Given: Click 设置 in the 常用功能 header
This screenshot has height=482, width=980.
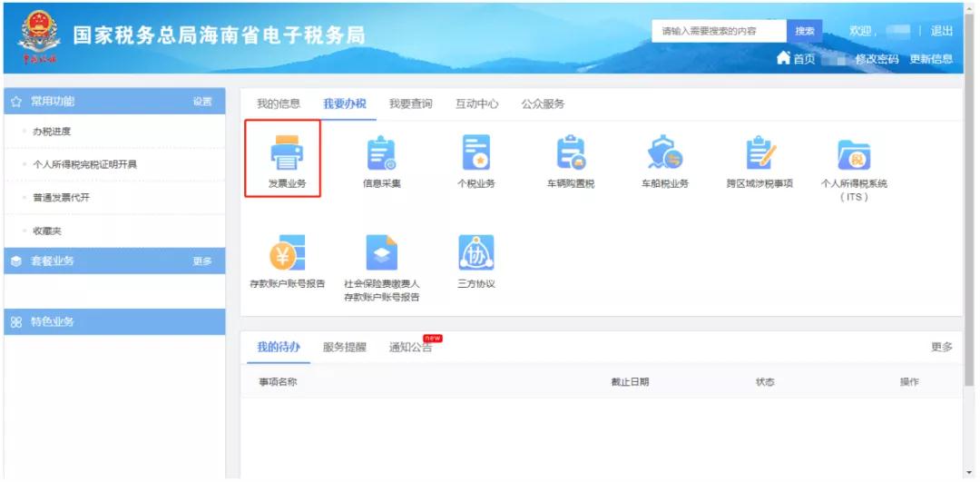Looking at the screenshot, I should 202,102.
